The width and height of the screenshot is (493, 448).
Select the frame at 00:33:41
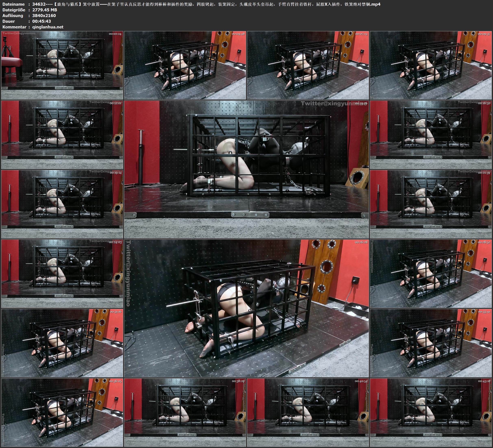tap(431, 343)
